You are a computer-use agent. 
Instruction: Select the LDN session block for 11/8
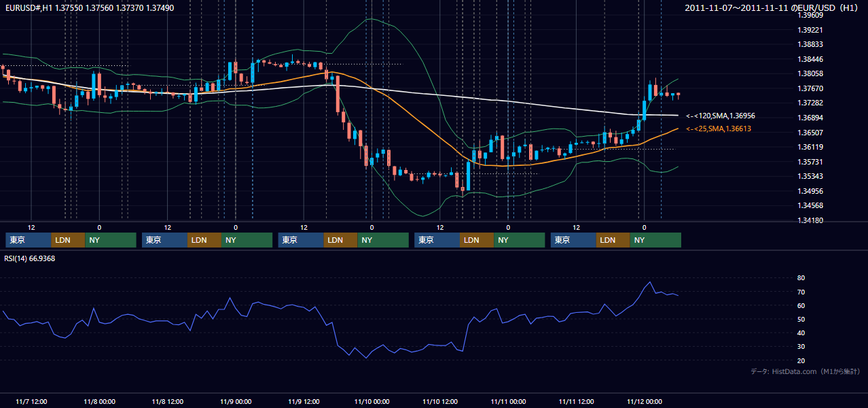205,240
